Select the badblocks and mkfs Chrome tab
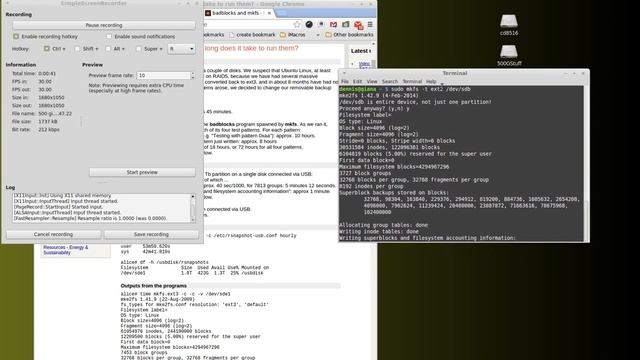This screenshot has height=360, width=640. (x=238, y=13)
